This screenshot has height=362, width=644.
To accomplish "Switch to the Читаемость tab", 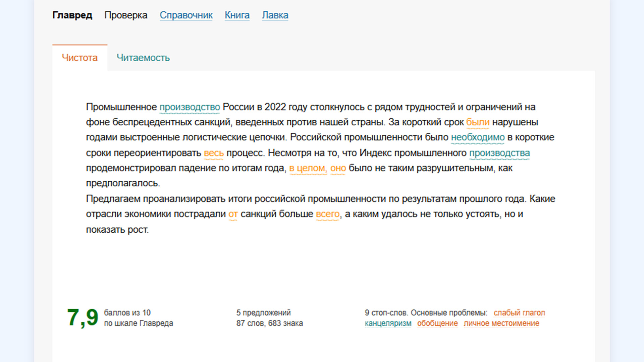I will pyautogui.click(x=143, y=58).
